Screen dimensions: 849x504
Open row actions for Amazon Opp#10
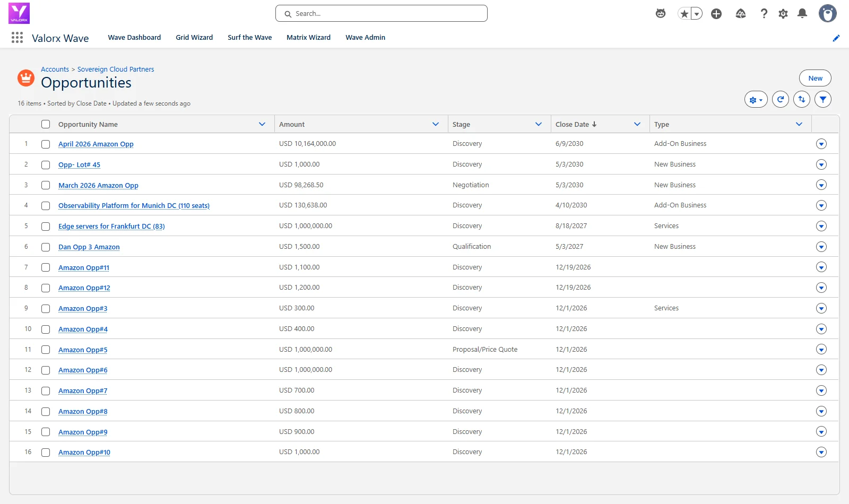[x=821, y=452]
